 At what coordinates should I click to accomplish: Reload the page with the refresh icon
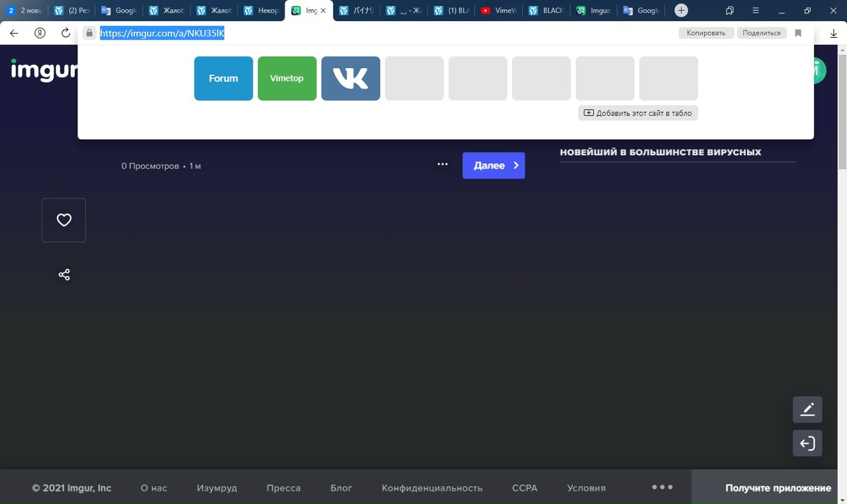[x=66, y=33]
